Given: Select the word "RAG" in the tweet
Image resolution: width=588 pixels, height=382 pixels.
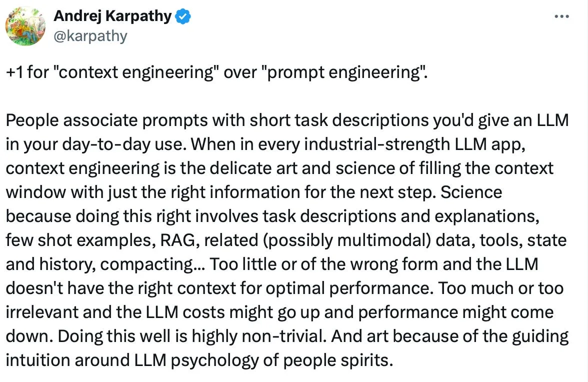Looking at the screenshot, I should 178,240.
